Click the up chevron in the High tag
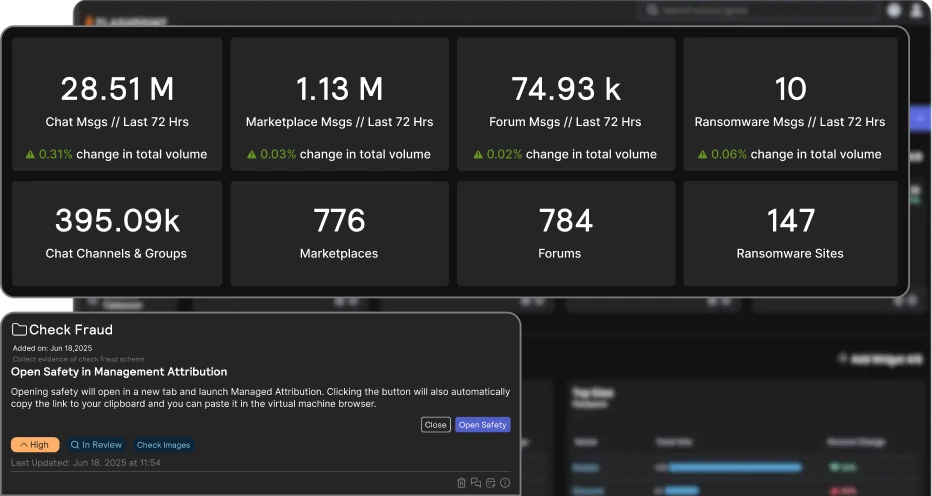932x496 pixels. coord(24,445)
